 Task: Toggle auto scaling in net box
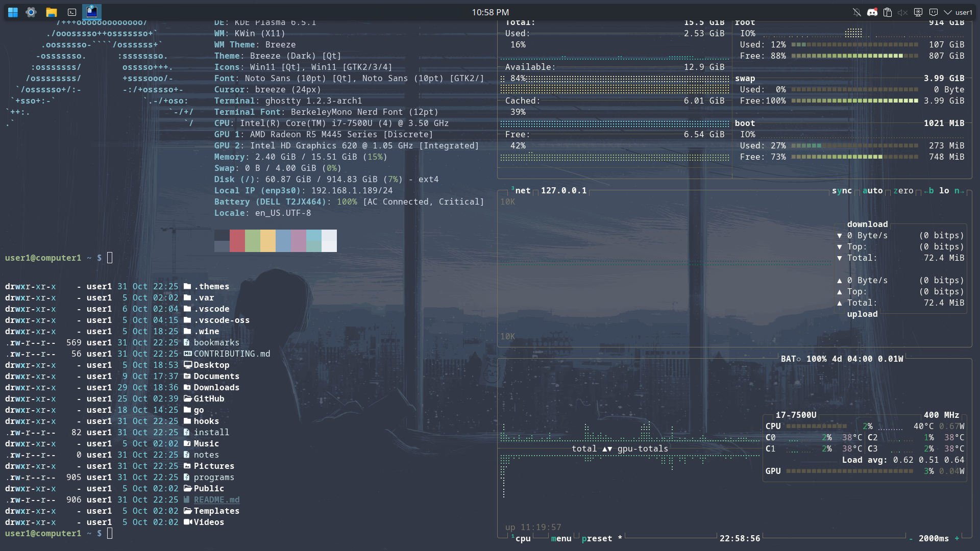[x=872, y=191]
